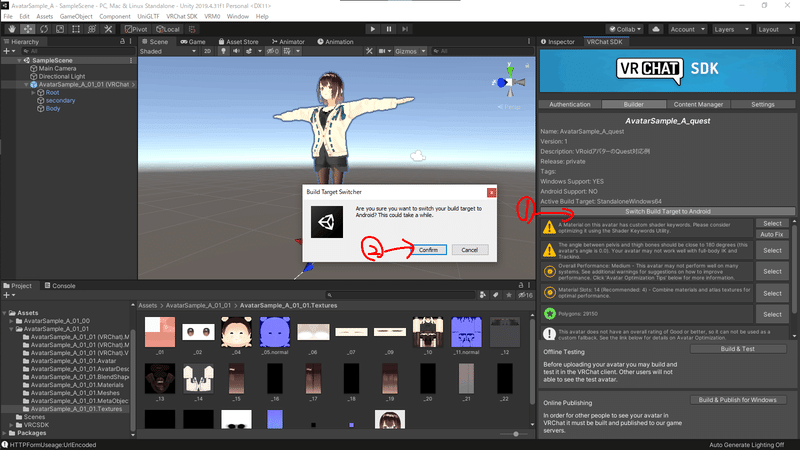
Task: Click the Step frame button
Action: tap(405, 29)
